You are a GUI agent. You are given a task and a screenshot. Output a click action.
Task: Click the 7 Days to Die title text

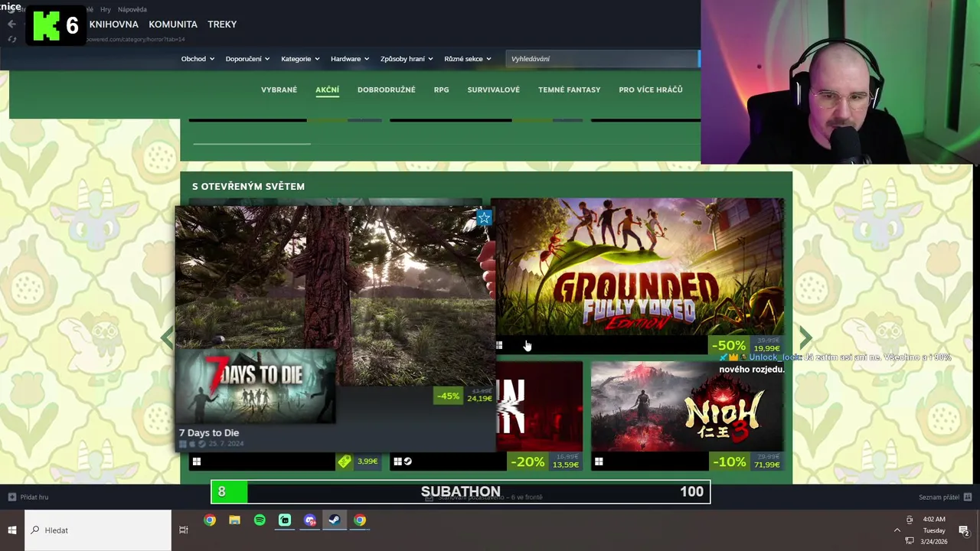pyautogui.click(x=209, y=433)
